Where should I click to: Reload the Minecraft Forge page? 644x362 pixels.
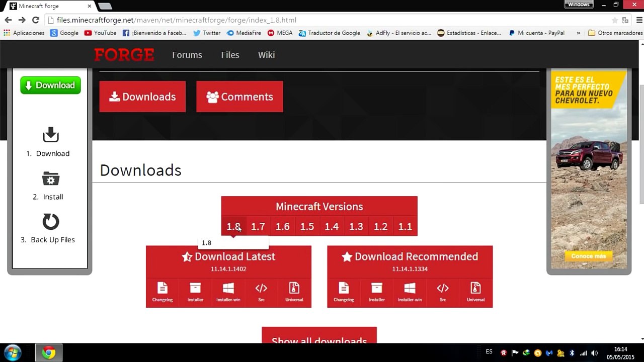point(36,20)
